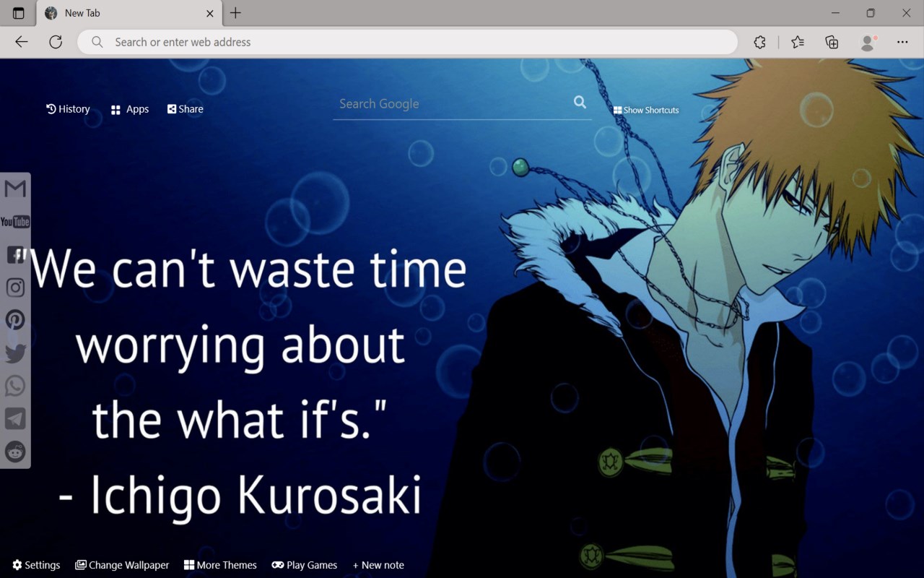
Task: Click the Share link
Action: pos(186,109)
